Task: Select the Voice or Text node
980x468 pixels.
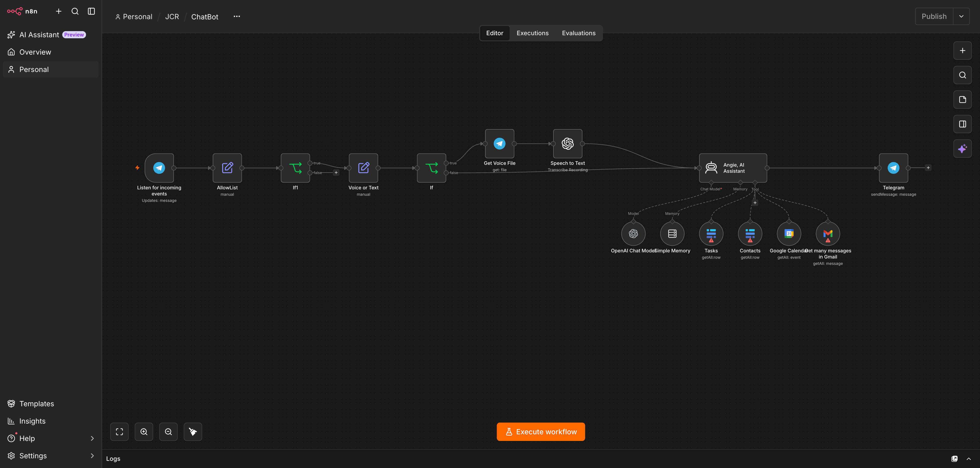Action: click(x=363, y=168)
